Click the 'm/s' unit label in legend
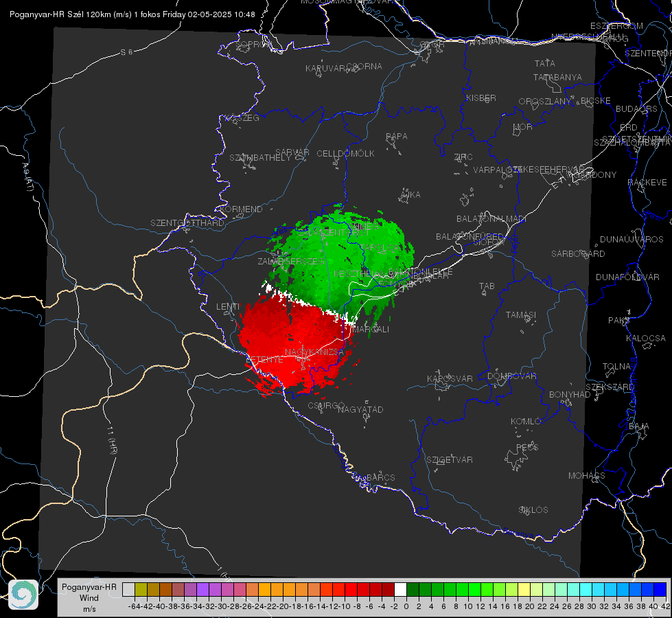Viewport: 672px width, 618px height. pos(89,609)
